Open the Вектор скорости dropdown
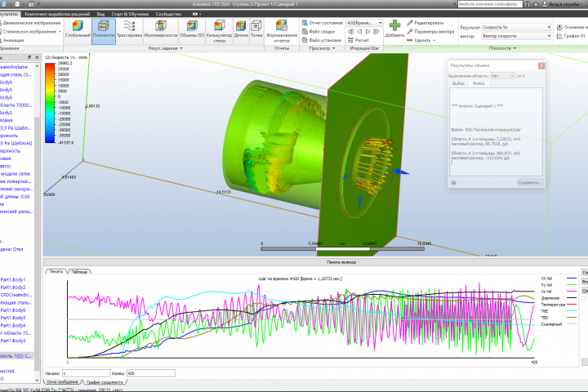The height and width of the screenshot is (392, 588). click(x=516, y=36)
